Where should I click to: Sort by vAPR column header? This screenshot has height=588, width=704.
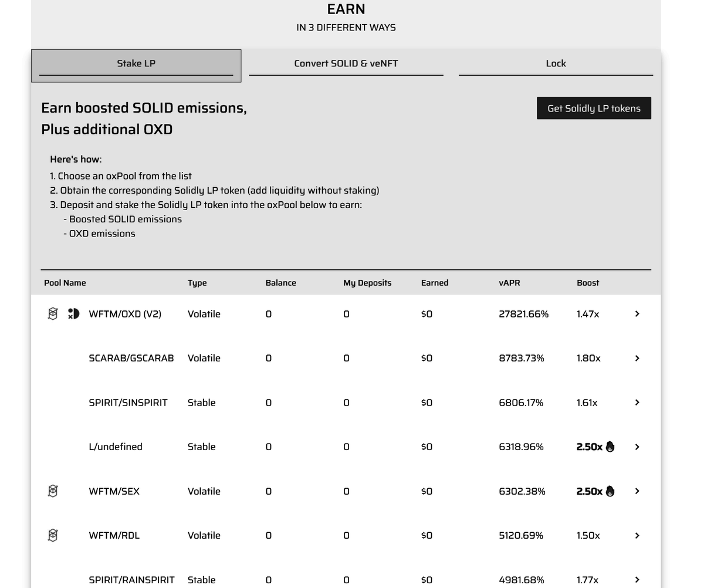click(x=509, y=283)
